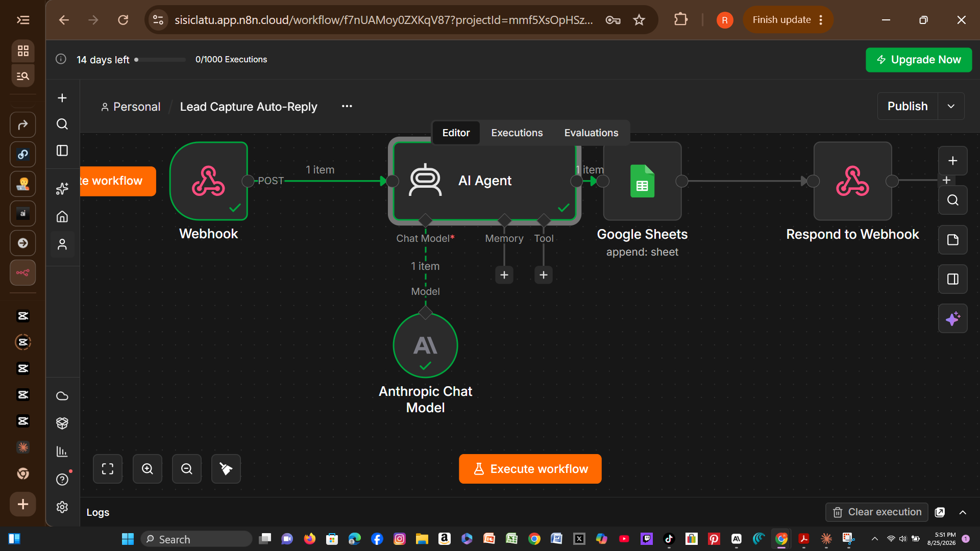Image resolution: width=980 pixels, height=551 pixels.
Task: Switch to the Editor tab
Action: tap(456, 133)
